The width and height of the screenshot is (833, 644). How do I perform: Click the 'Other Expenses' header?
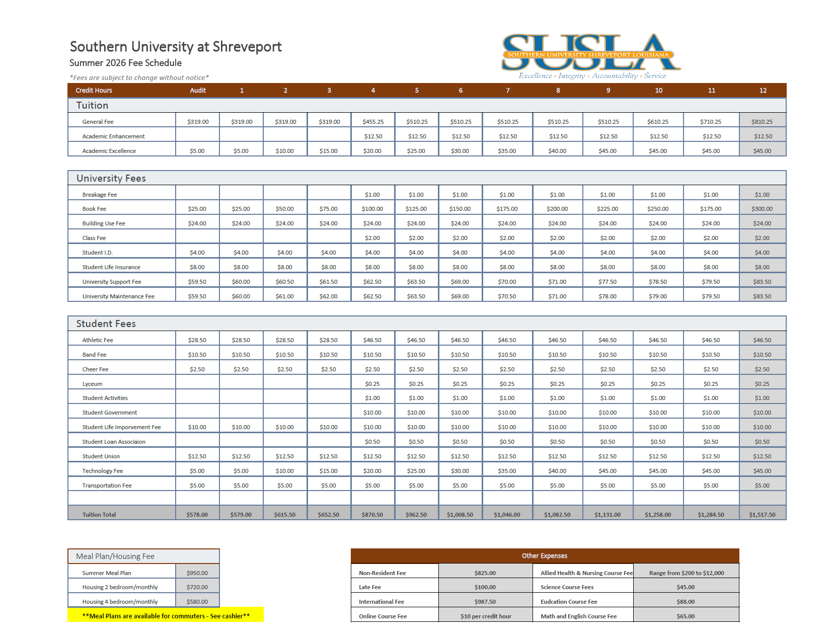[x=545, y=556]
